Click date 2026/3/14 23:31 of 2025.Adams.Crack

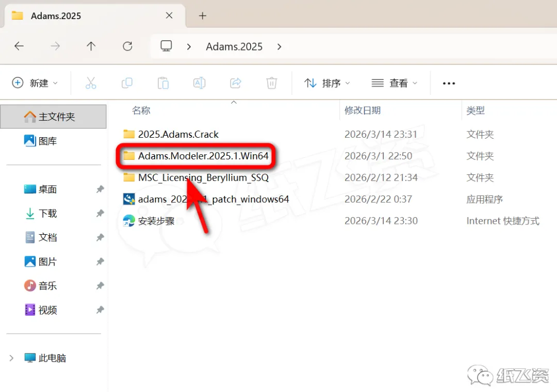(x=381, y=134)
